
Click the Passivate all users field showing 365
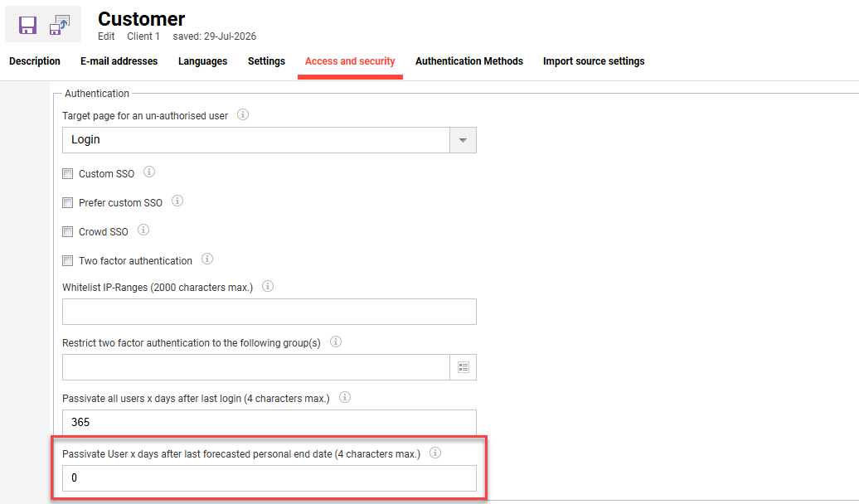click(x=269, y=423)
